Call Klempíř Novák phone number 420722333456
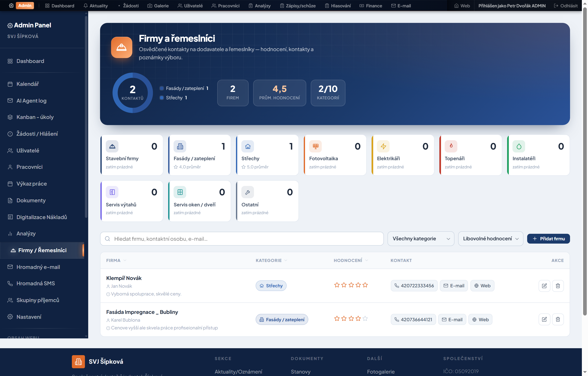Screen dimensions: 588x376 coord(414,285)
